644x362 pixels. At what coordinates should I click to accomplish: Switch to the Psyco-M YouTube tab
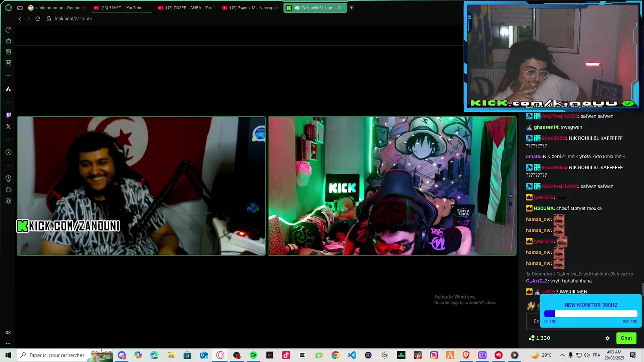pyautogui.click(x=250, y=8)
